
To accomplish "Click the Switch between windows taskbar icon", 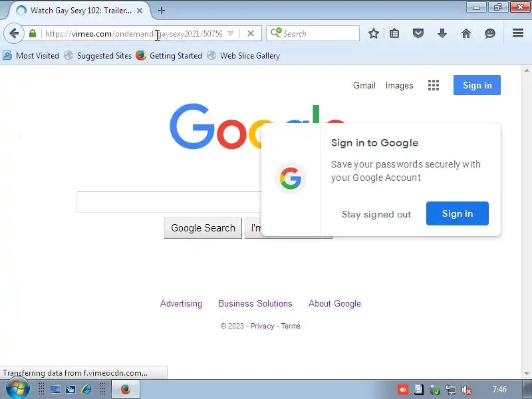I will click(x=70, y=389).
